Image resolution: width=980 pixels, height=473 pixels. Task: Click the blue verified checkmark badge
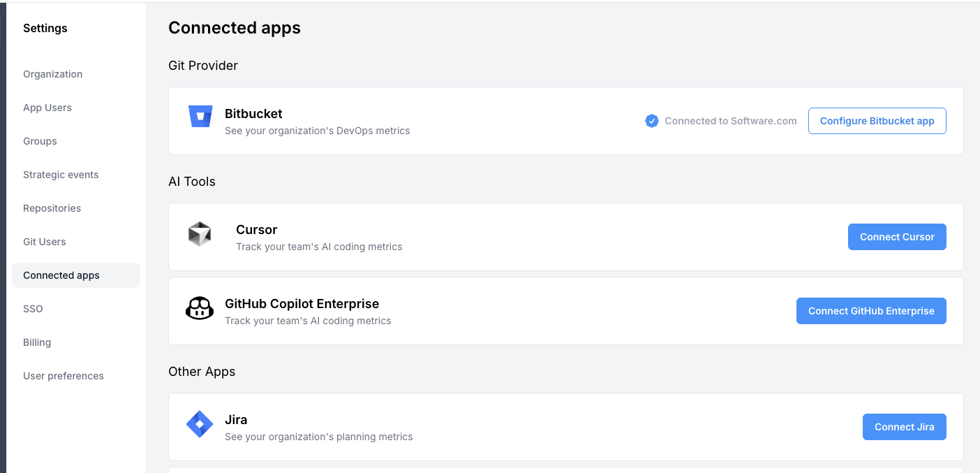652,121
